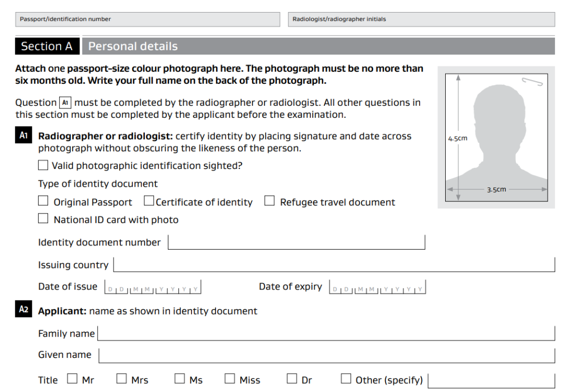The width and height of the screenshot is (565, 392).
Task: Click the Family name text field
Action: [326, 333]
